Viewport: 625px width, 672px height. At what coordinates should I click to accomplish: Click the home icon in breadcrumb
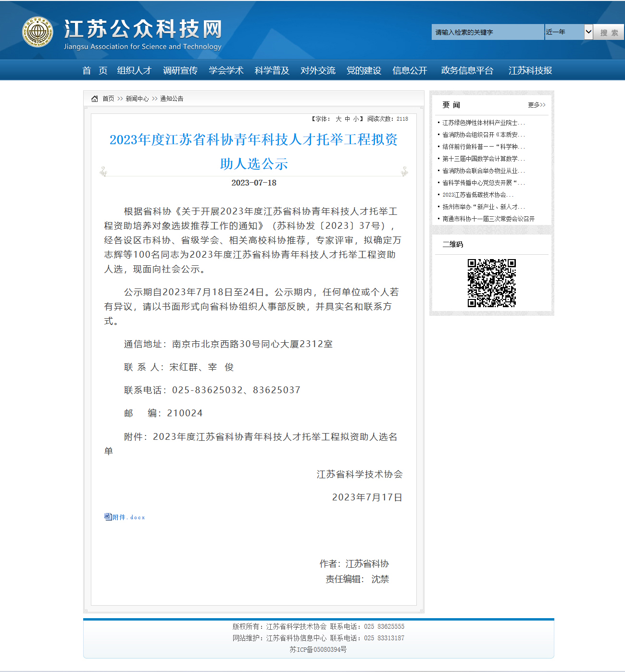tap(95, 99)
